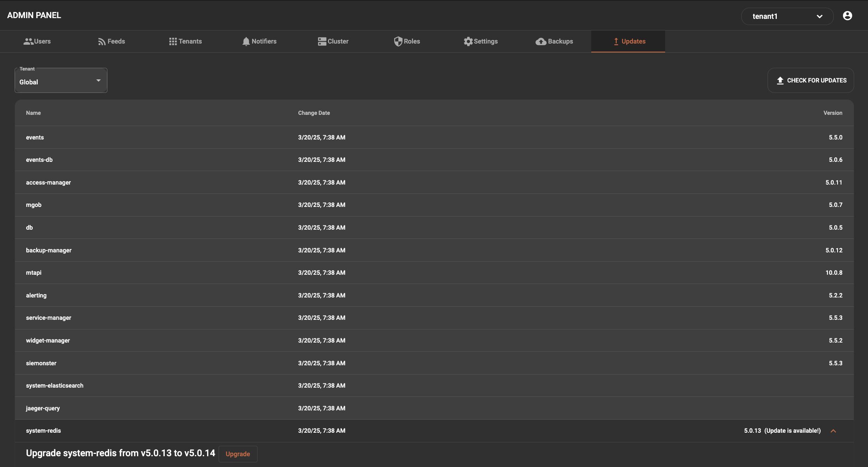Click the Notifiers bell icon
The image size is (868, 467).
coord(246,42)
